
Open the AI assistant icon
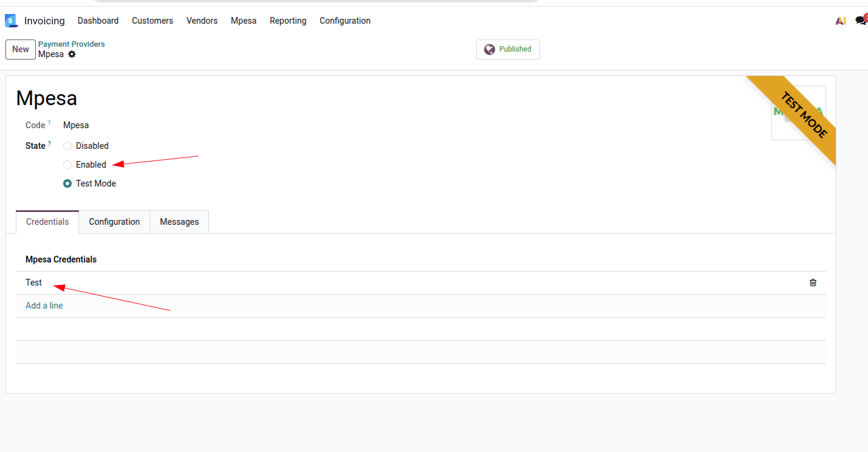click(x=841, y=21)
